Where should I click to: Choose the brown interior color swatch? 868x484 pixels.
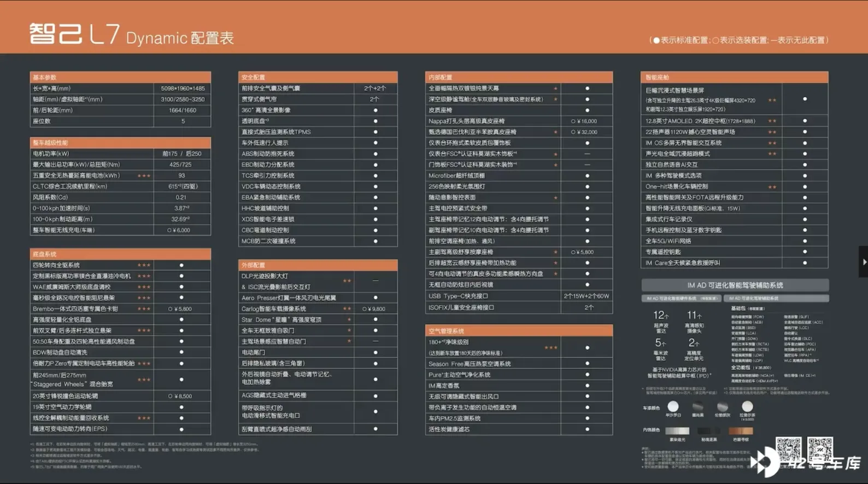coord(741,431)
